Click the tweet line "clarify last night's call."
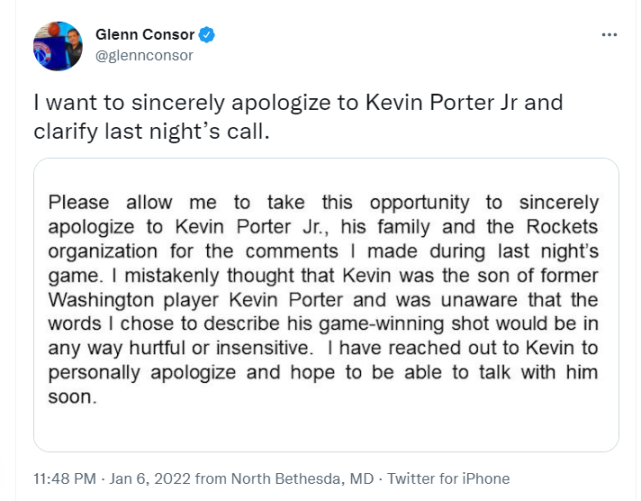The width and height of the screenshot is (641, 501). pos(152,131)
